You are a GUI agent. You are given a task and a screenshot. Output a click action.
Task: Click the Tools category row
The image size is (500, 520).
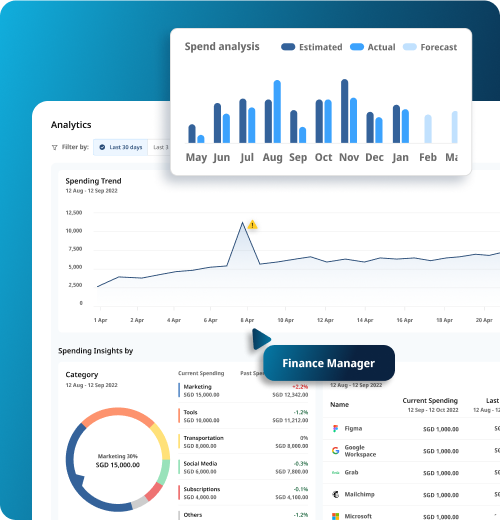point(243,416)
